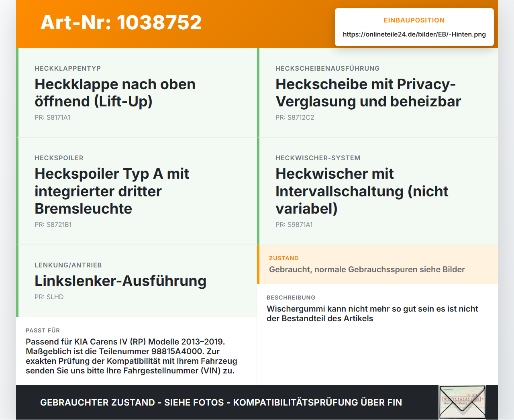The width and height of the screenshot is (514, 420).
Task: Click the 'GEBRAUCHTER ZUSTAND - SIEHE FOTOS' footer text
Action: coord(221,402)
